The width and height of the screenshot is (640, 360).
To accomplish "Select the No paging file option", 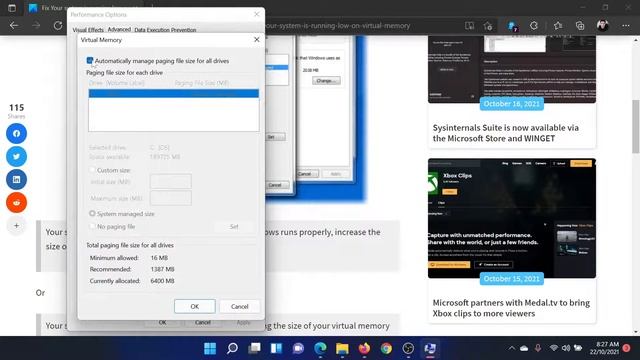I will click(92, 226).
